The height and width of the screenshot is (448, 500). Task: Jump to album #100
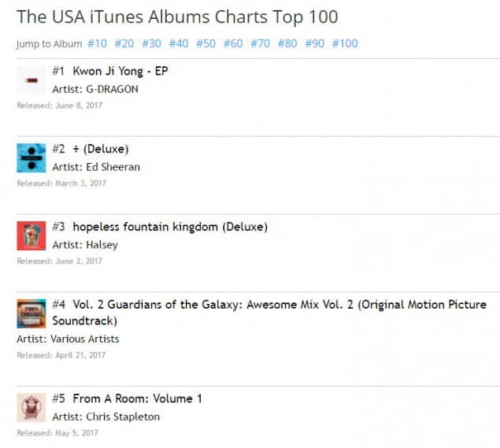point(345,43)
